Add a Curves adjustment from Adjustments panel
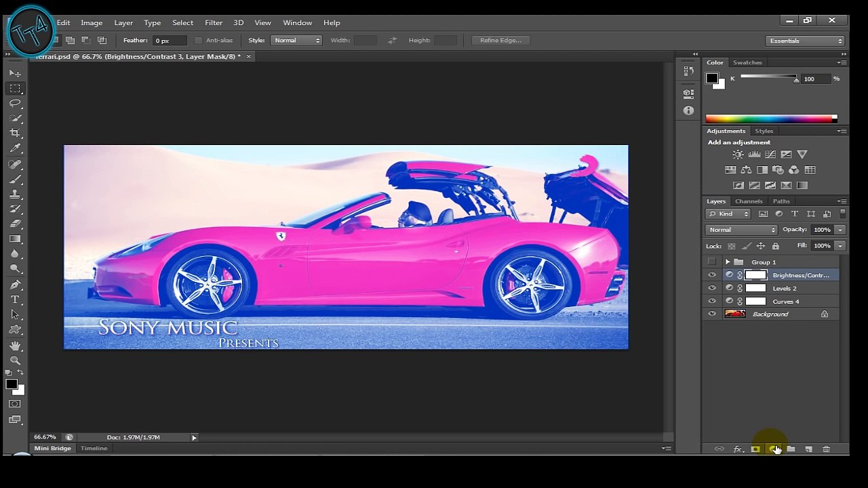Viewport: 868px width, 488px height. coord(770,155)
